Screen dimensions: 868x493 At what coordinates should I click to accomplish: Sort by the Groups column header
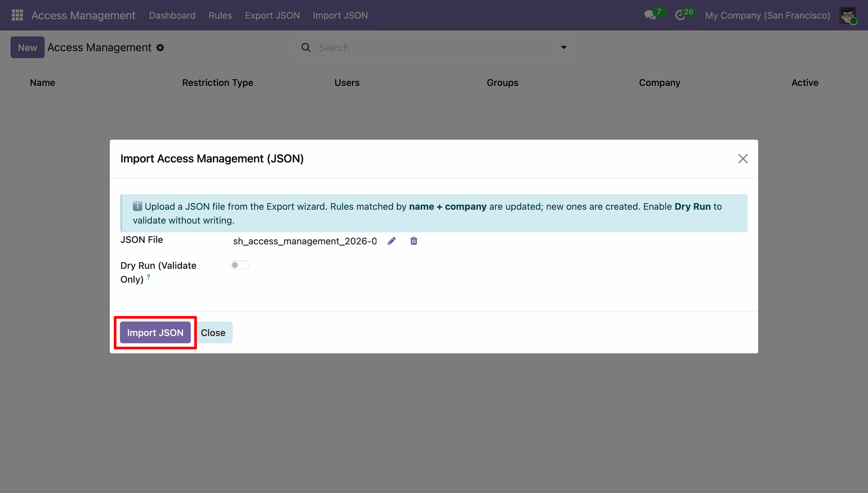[x=502, y=83]
